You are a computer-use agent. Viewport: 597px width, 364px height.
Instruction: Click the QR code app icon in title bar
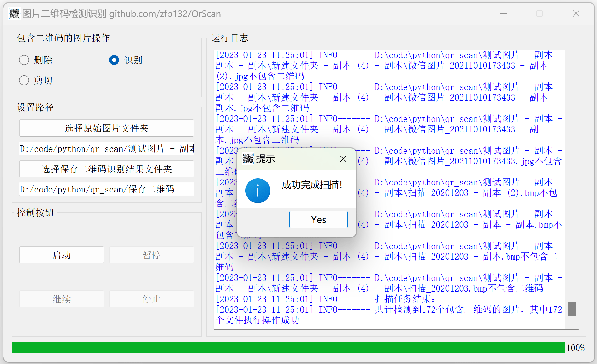(x=14, y=14)
